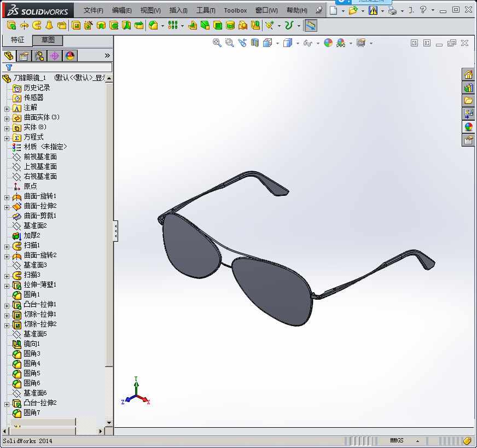Click Zoom to Fit icon

(x=217, y=43)
